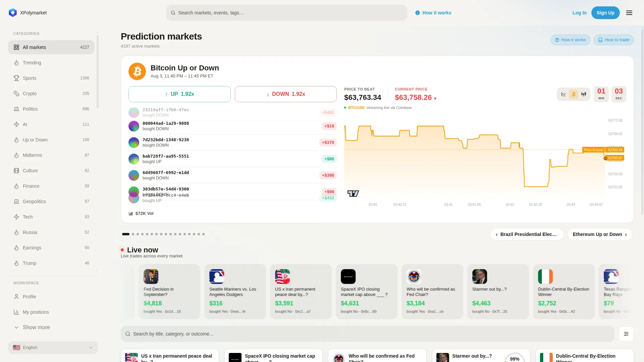Open Midterms category
644x362 pixels.
point(51,155)
